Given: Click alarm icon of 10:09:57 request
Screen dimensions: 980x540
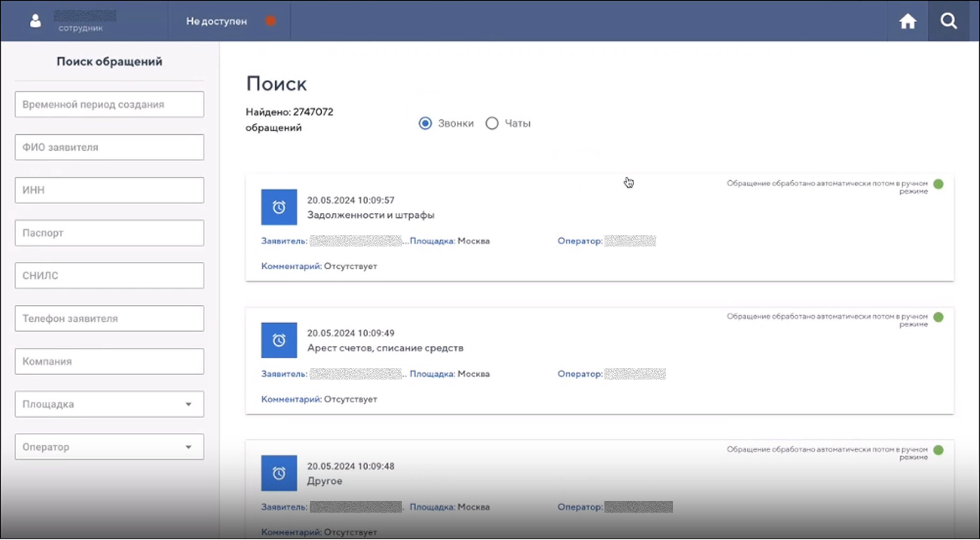Looking at the screenshot, I should (x=279, y=207).
